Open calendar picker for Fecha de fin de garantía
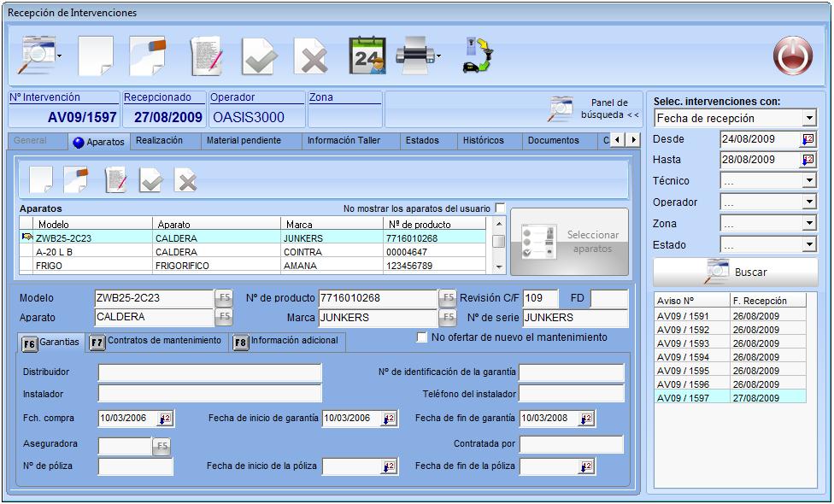 (585, 419)
